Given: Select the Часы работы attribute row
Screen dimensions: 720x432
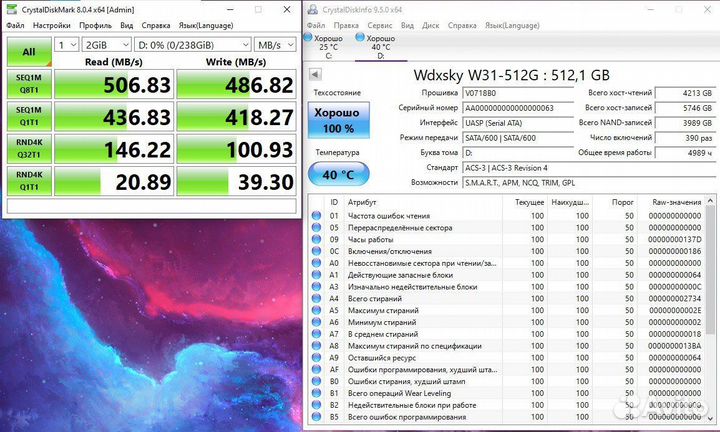Looking at the screenshot, I should [506, 239].
